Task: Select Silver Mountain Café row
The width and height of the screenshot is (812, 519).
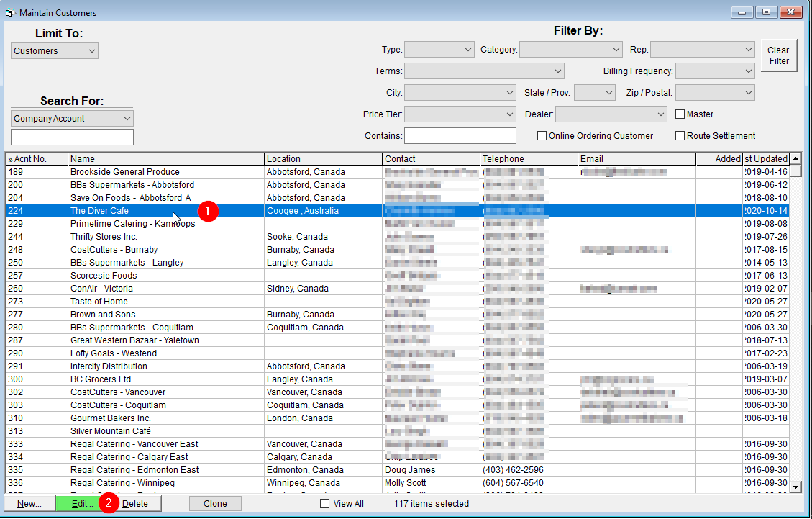Action: click(x=397, y=431)
